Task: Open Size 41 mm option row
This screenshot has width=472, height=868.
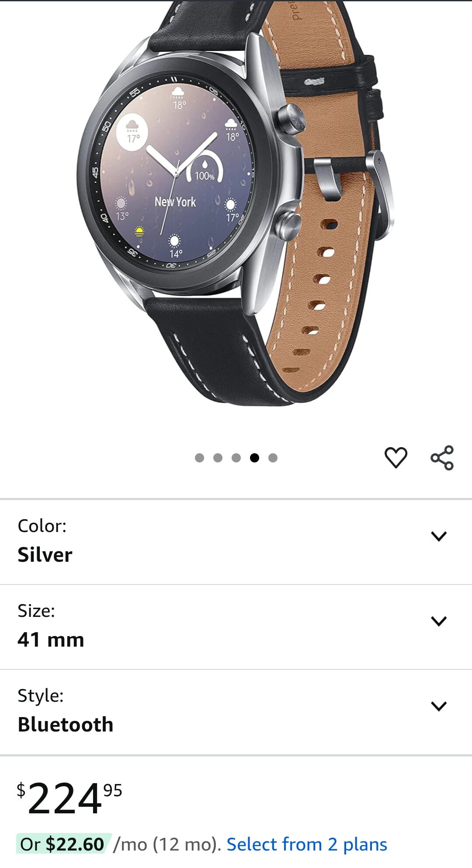Action: coord(236,626)
